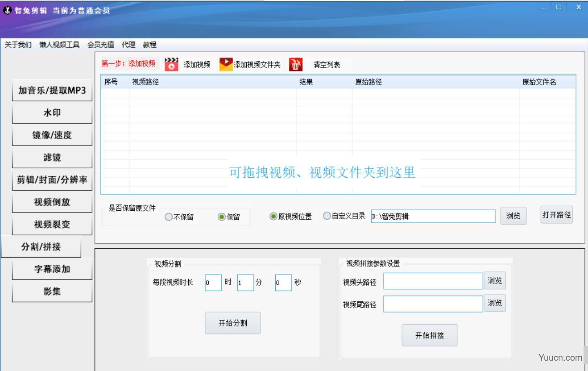
Task: Click 浏览 beside 视频尾路径
Action: coord(495,303)
